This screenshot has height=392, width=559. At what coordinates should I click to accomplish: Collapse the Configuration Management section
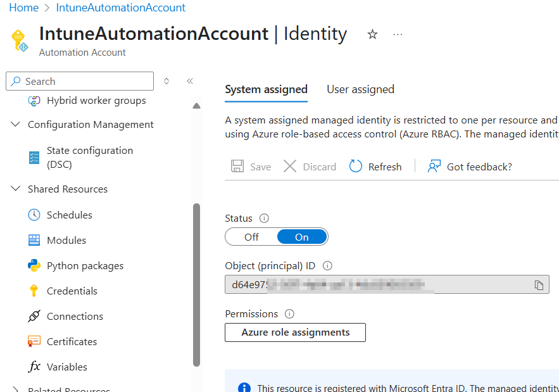(16, 125)
